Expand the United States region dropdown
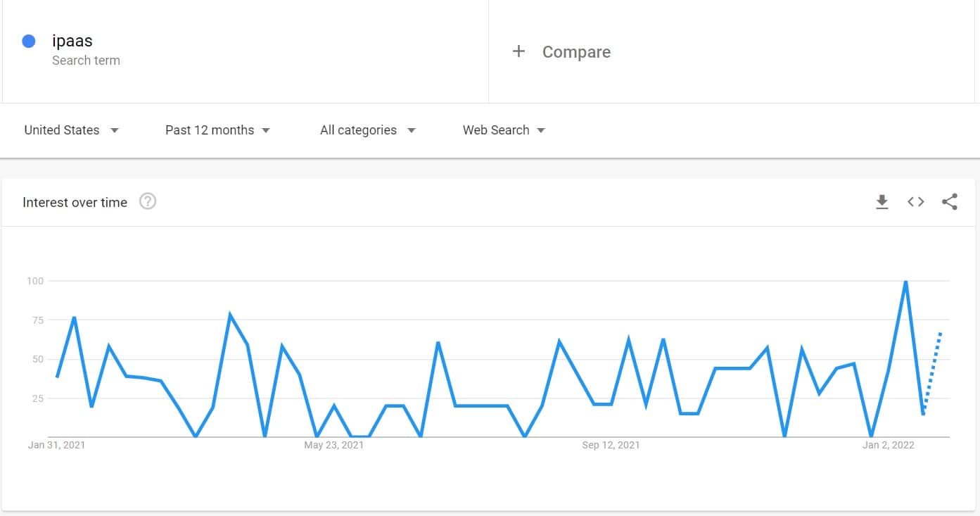 tap(71, 130)
